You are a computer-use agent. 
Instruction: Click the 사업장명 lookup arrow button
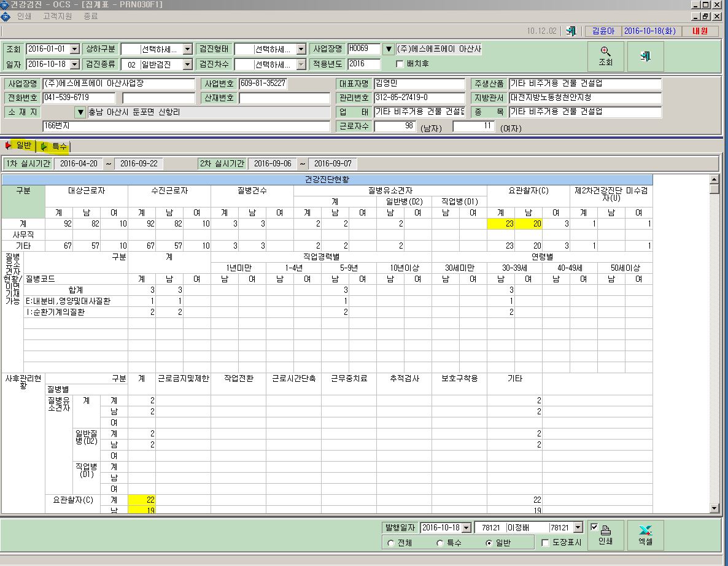[x=389, y=48]
